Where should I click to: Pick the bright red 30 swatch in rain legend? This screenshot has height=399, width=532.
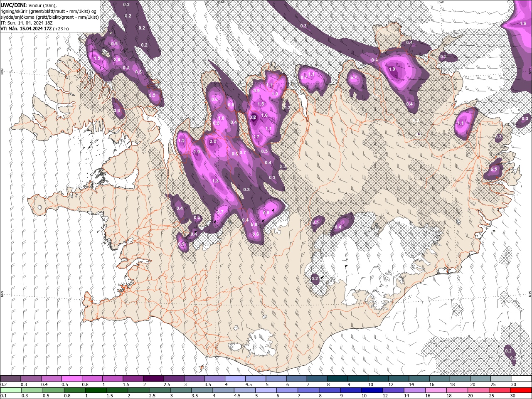click(x=521, y=390)
